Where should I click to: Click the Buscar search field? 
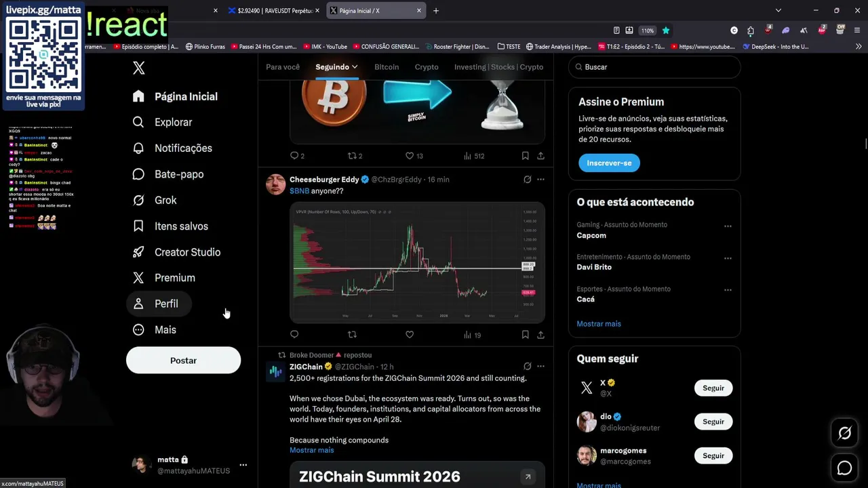point(654,67)
